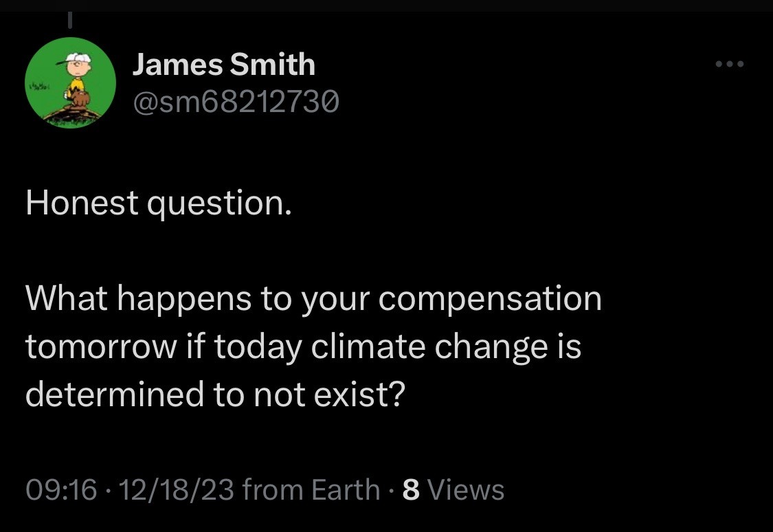Click the word "Honest" in the post
Screen dimensions: 773x532
coord(82,204)
